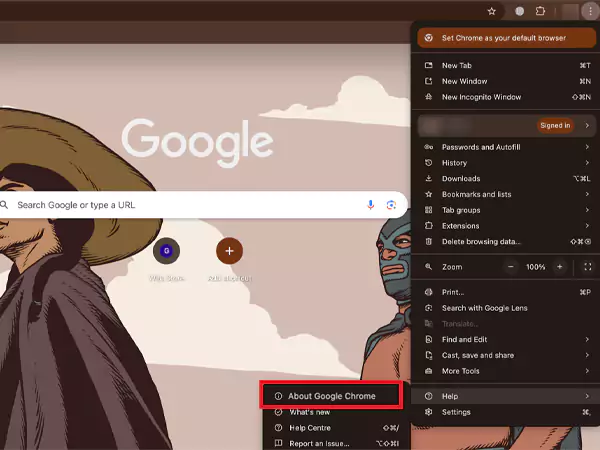
Task: Expand Find and Edit submenu
Action: (x=506, y=339)
